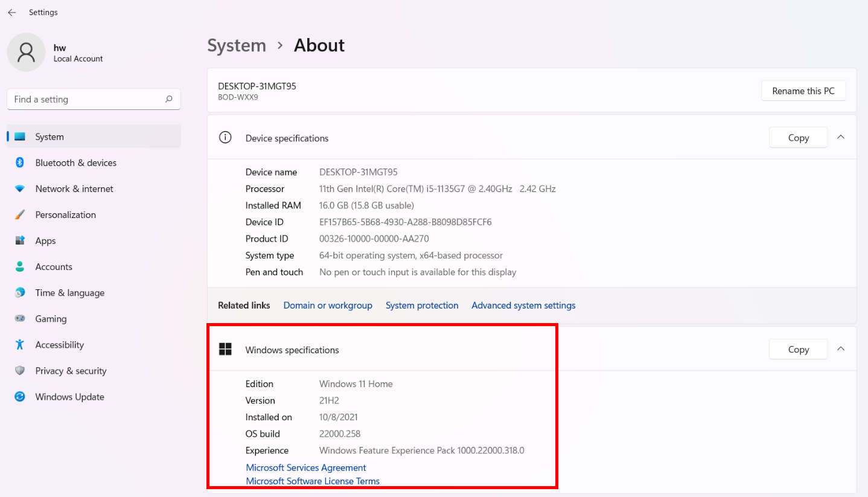
Task: Click the Device ID value text
Action: [x=405, y=222]
